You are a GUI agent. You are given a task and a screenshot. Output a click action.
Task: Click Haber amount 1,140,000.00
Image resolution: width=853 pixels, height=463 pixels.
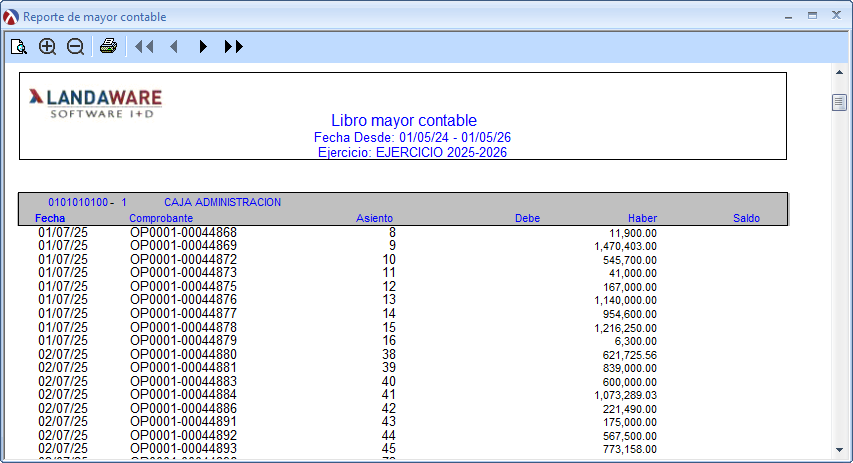626,300
